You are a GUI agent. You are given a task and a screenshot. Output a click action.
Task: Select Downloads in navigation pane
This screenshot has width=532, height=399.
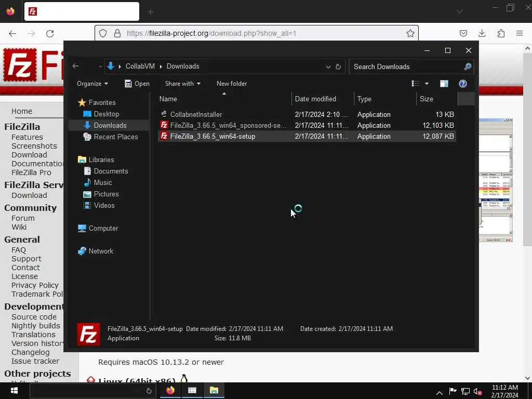pyautogui.click(x=110, y=125)
